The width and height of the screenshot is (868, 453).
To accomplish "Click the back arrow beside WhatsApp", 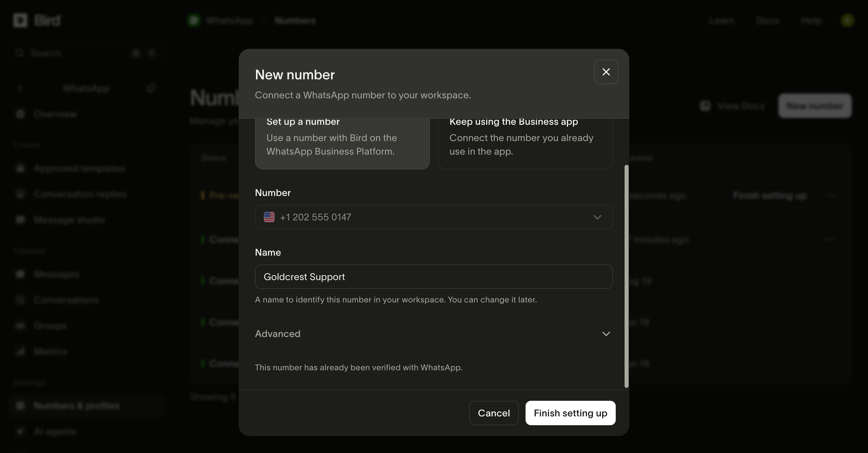I will (20, 88).
